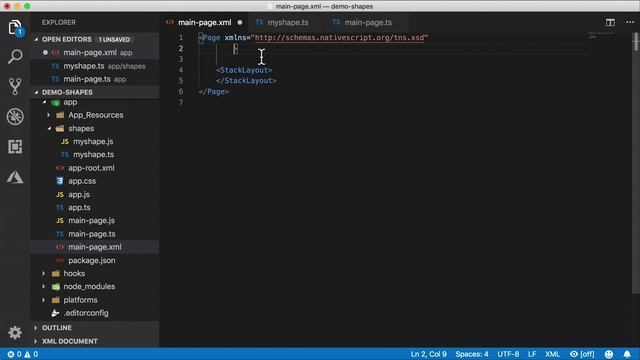Open the Debug view in activity bar
The width and height of the screenshot is (640, 360).
pyautogui.click(x=15, y=117)
